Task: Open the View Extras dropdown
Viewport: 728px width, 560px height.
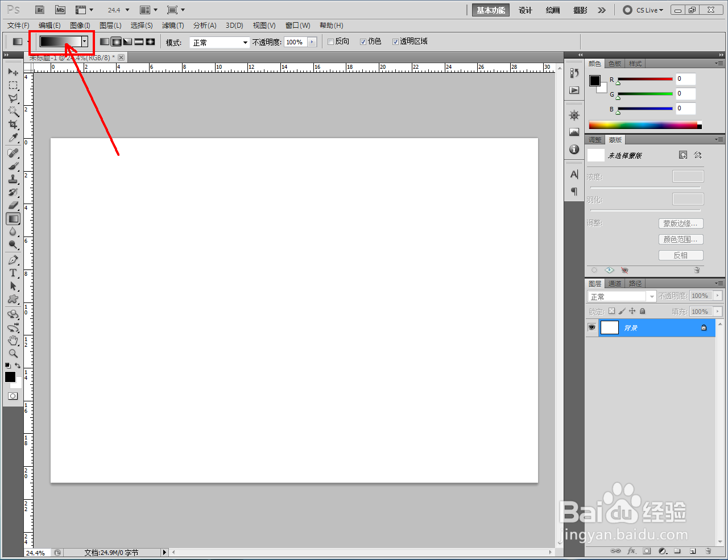Action: [85, 10]
